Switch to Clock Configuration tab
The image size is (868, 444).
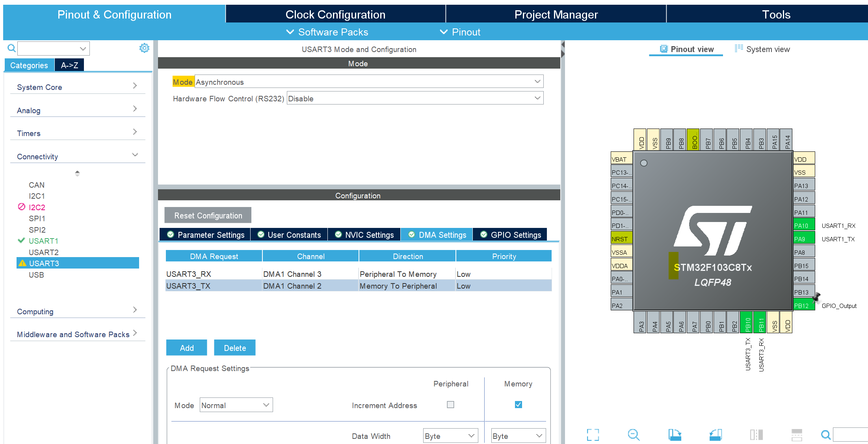pos(335,15)
